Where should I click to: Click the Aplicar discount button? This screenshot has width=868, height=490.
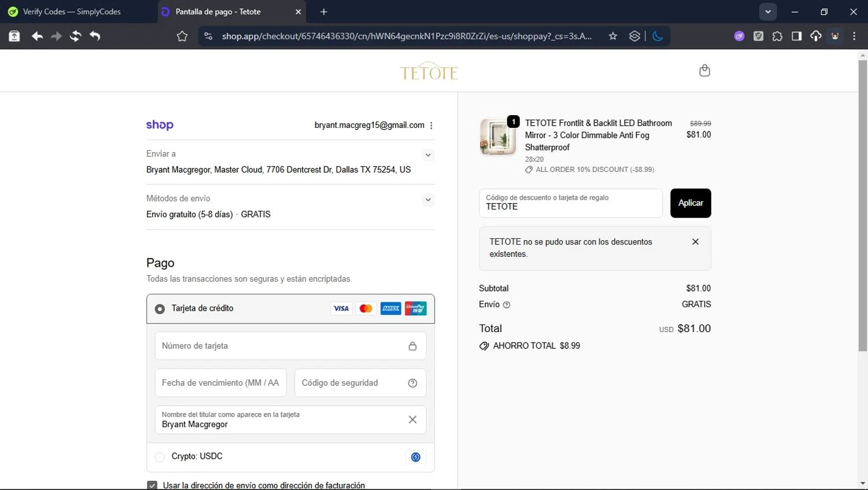tap(690, 203)
